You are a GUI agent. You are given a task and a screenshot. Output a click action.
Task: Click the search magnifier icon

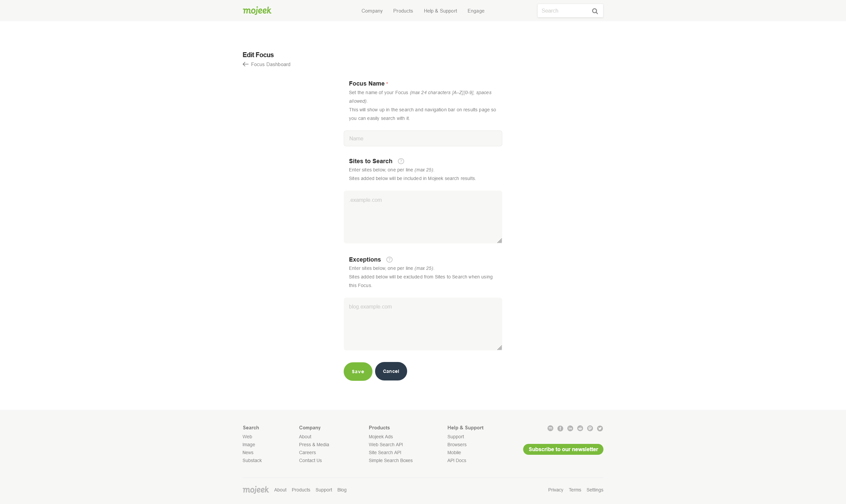[x=595, y=11]
